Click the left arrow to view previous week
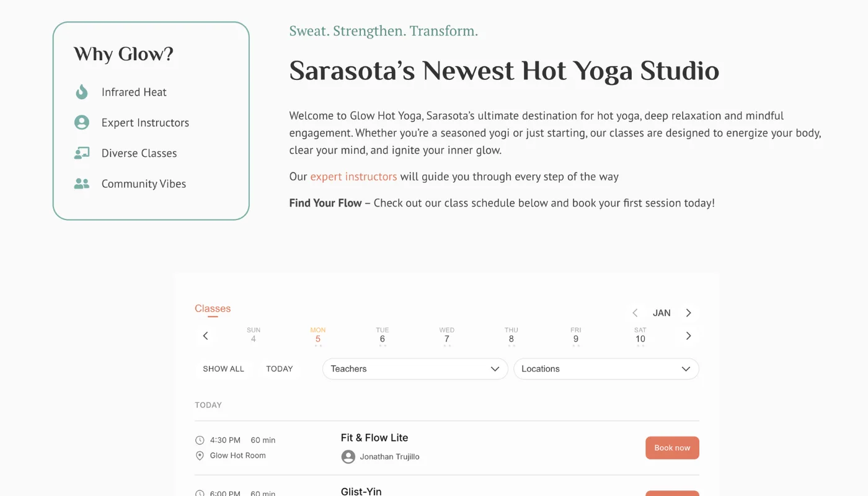The height and width of the screenshot is (496, 868). tap(205, 335)
